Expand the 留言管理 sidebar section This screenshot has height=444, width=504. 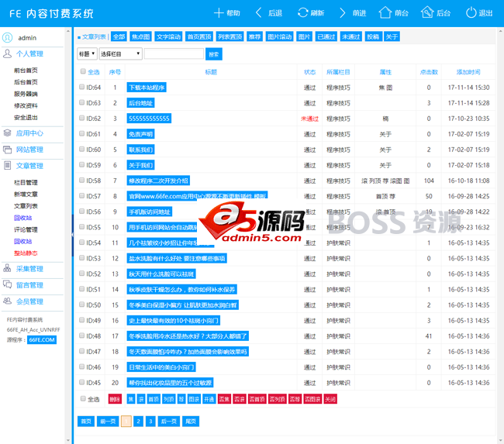pos(29,285)
